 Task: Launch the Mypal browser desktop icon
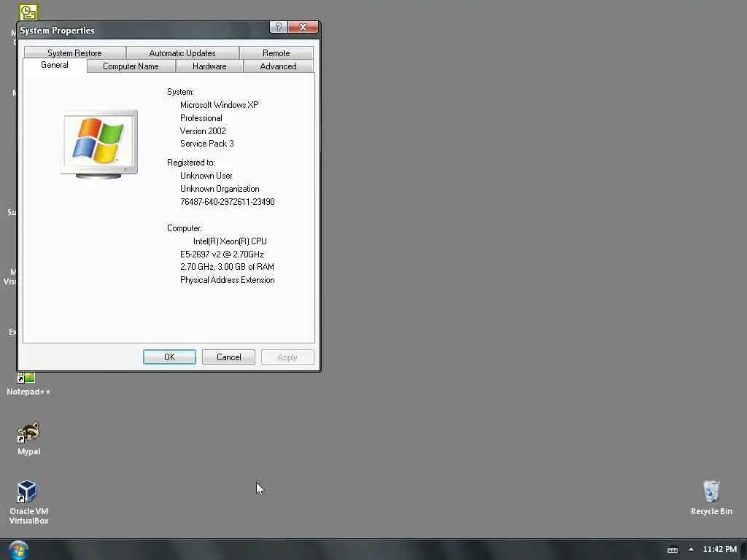[28, 438]
